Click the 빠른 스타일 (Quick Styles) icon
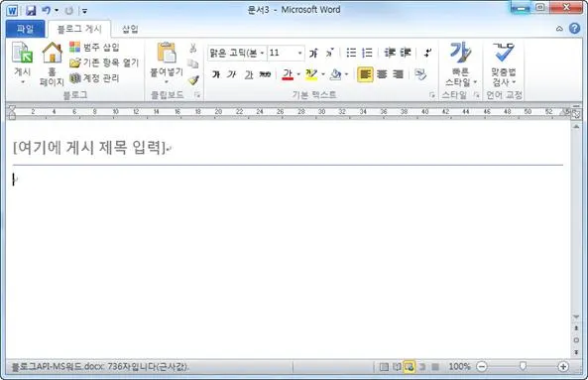The height and width of the screenshot is (380, 588). click(460, 53)
